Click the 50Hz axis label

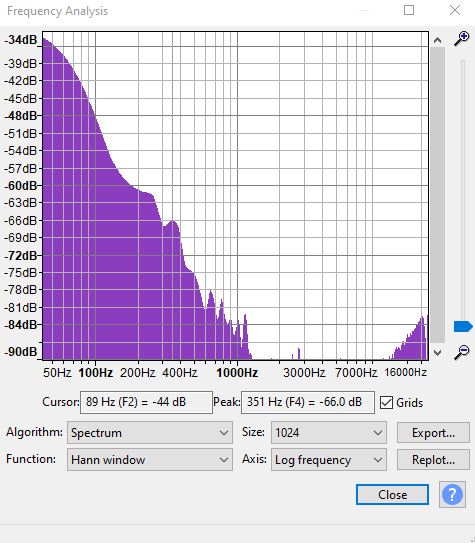tap(57, 373)
